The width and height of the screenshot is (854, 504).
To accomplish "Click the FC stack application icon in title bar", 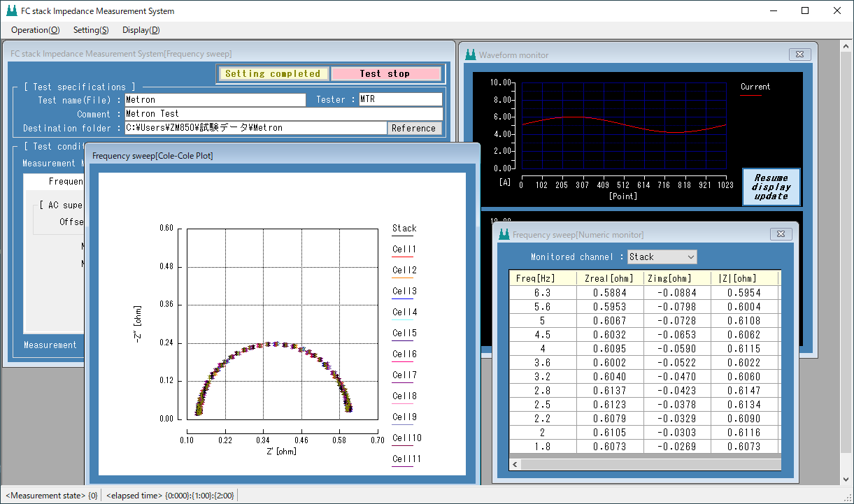I will [12, 10].
